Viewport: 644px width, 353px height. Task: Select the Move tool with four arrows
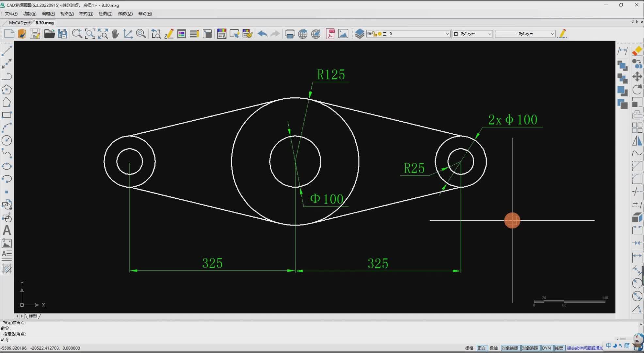coord(637,76)
